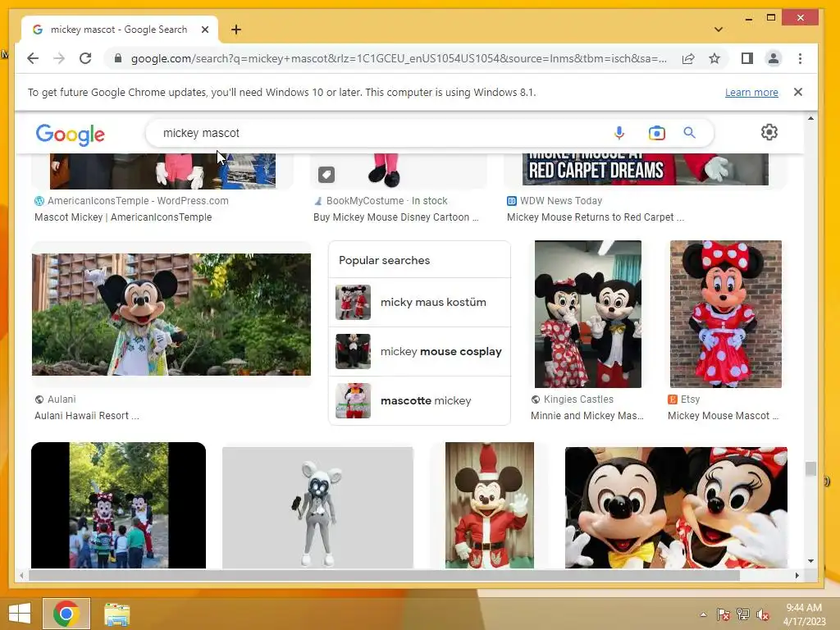This screenshot has height=630, width=840.
Task: Click the vertical scrollbar thumb
Action: tap(810, 468)
